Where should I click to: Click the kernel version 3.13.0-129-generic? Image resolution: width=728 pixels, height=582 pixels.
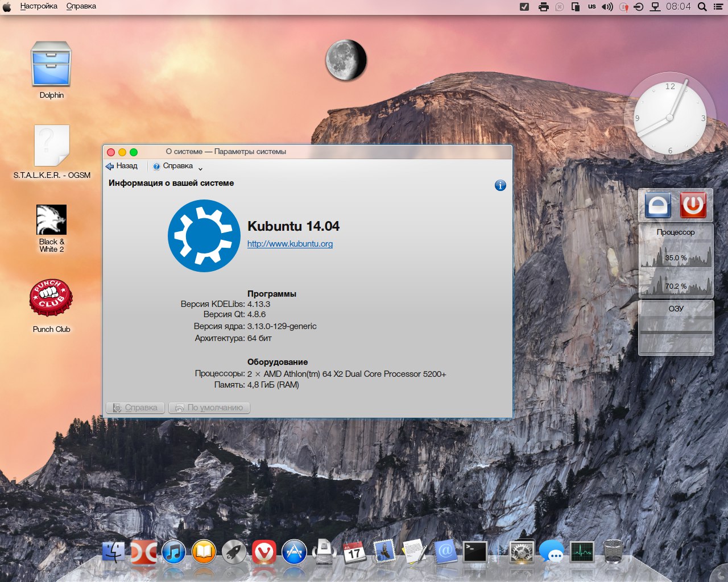pos(282,326)
